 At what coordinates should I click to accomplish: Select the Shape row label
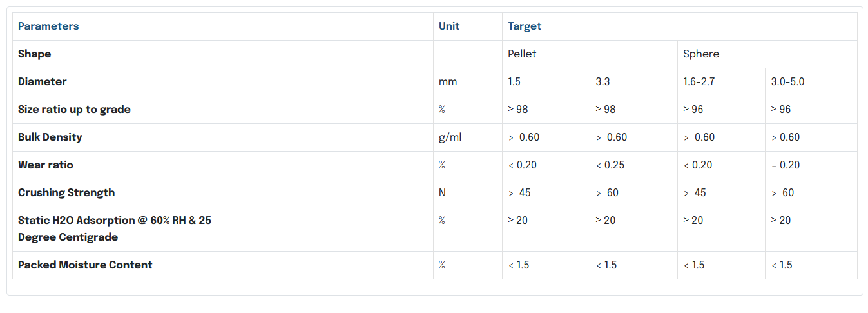coord(35,54)
